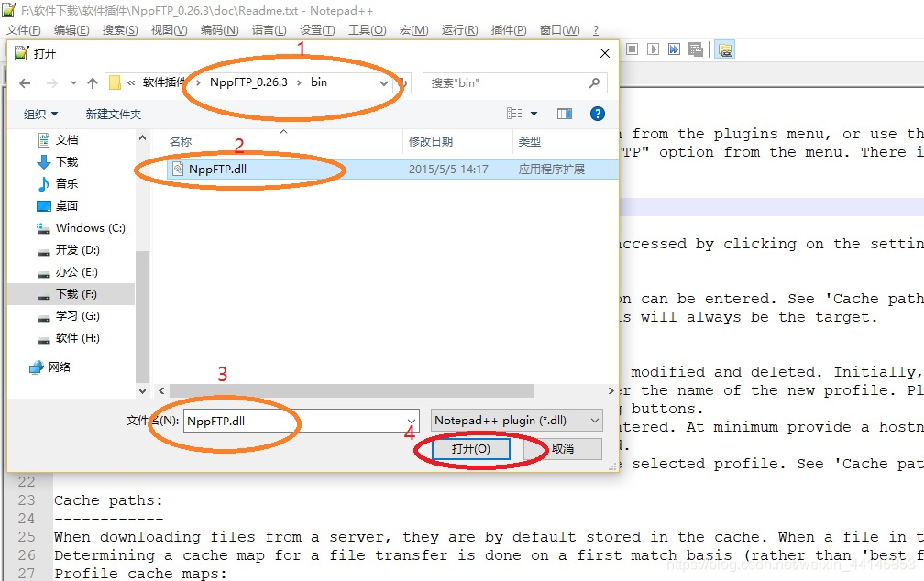Click the navigation pane scroll down arrow
The height and width of the screenshot is (581, 924).
pyautogui.click(x=142, y=390)
